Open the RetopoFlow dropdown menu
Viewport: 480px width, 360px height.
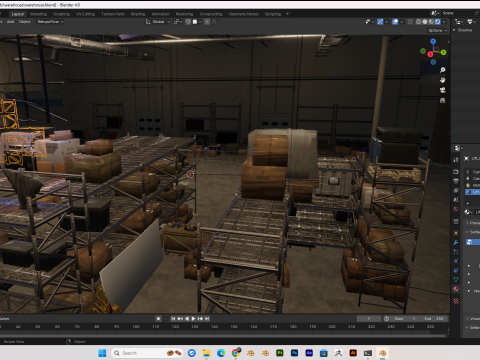(x=50, y=22)
